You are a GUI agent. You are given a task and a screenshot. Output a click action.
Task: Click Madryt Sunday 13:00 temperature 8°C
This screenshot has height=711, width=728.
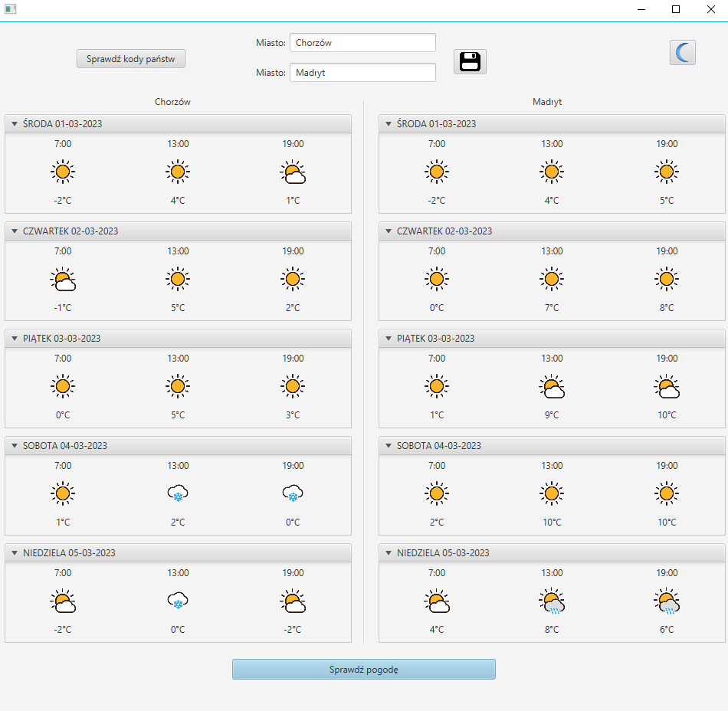pos(552,629)
